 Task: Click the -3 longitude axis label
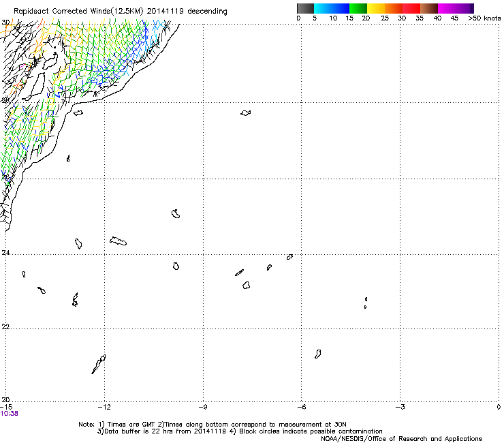coord(400,407)
